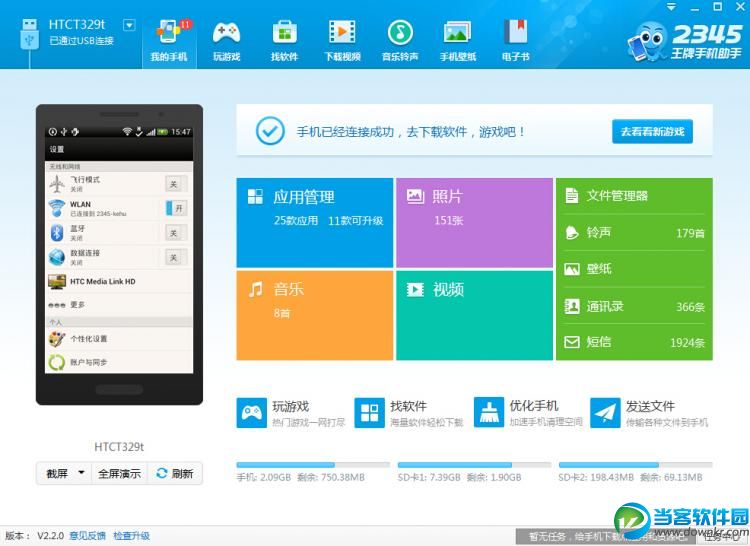The height and width of the screenshot is (546, 750).
Task: Click the 11款可升级 text in 应用管理
Action: (x=355, y=220)
